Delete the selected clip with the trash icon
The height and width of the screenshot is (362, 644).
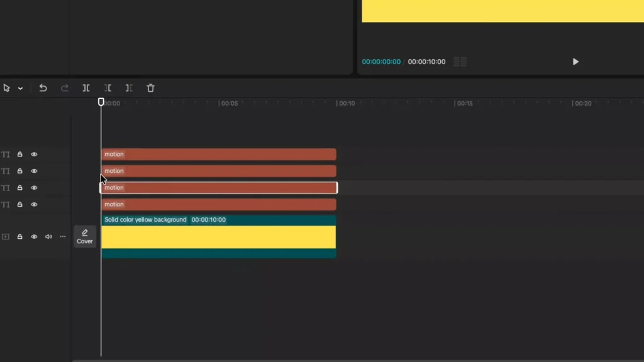[150, 88]
